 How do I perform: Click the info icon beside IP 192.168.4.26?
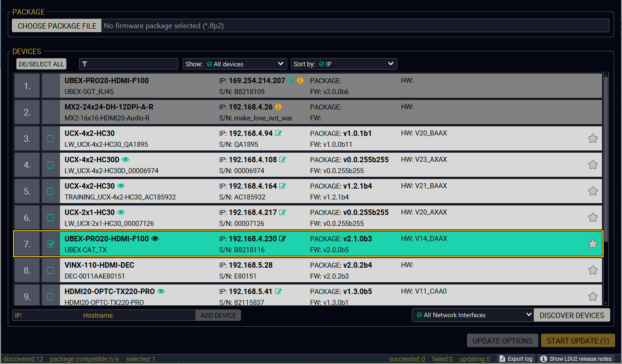[x=278, y=107]
